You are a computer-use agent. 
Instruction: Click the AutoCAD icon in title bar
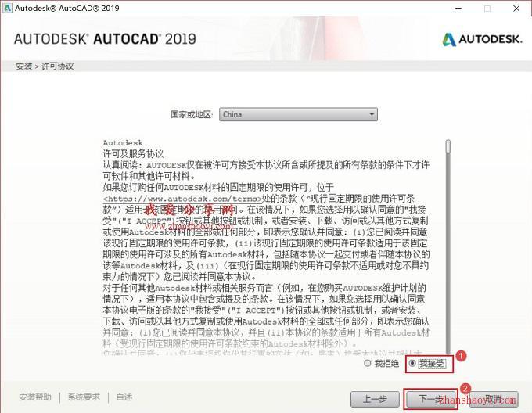(x=7, y=8)
